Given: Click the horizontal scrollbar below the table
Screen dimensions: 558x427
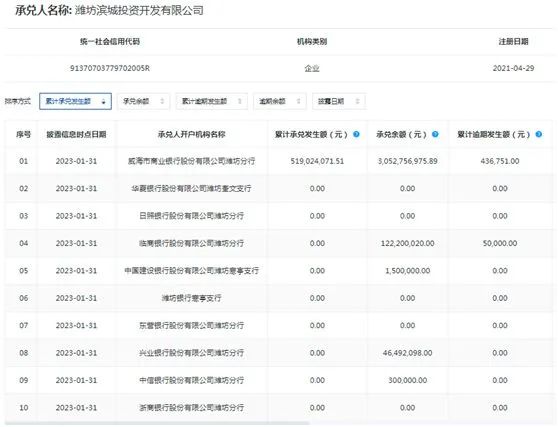Looking at the screenshot, I should coord(157,424).
